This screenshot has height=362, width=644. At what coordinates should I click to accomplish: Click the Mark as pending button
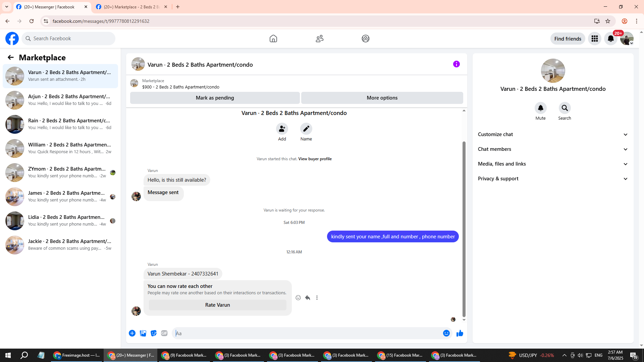(215, 98)
